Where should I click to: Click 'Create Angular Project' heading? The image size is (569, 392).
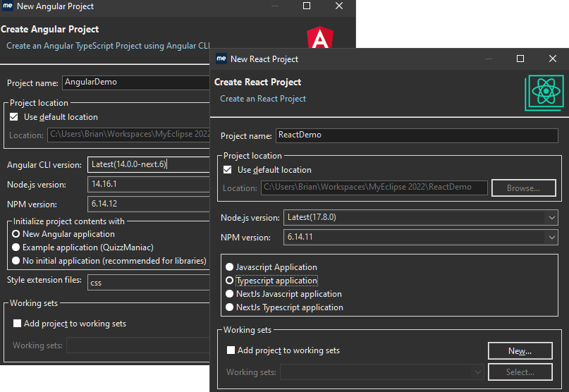50,30
